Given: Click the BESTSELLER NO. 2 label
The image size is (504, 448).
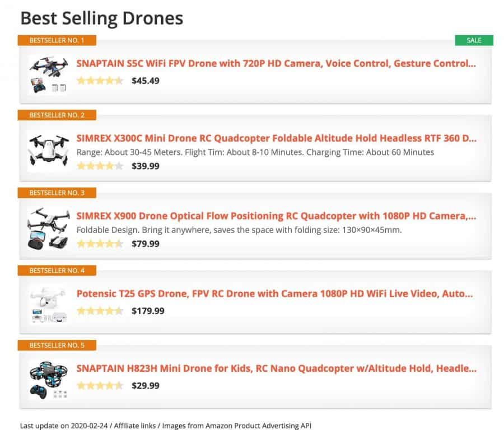Looking at the screenshot, I should (57, 115).
